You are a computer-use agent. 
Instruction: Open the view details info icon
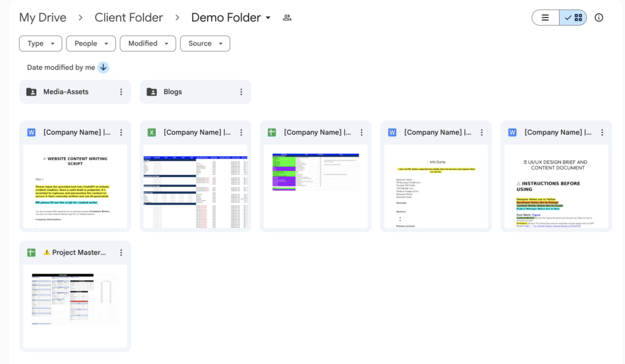[x=599, y=18]
